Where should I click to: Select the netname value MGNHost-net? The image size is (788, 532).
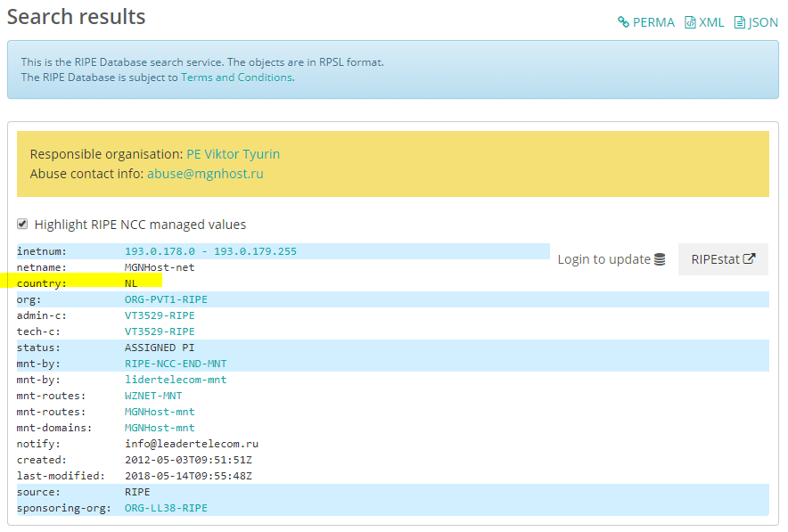tap(160, 267)
